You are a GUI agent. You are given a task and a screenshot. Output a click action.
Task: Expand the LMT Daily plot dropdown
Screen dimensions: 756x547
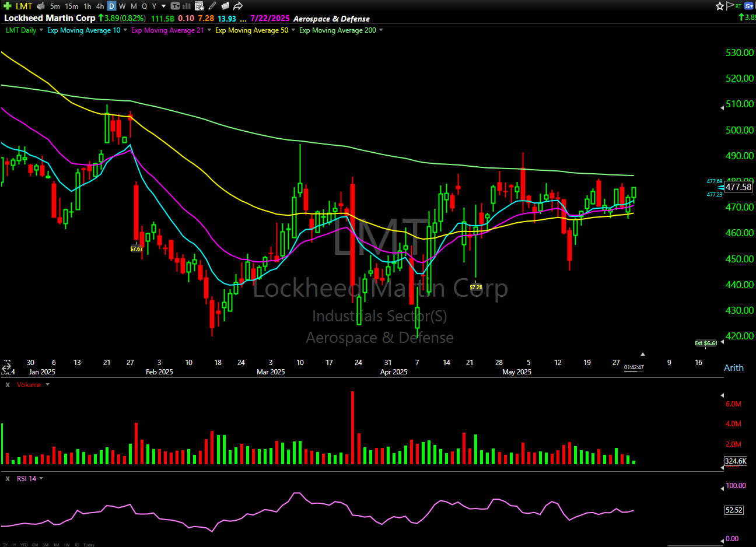41,30
